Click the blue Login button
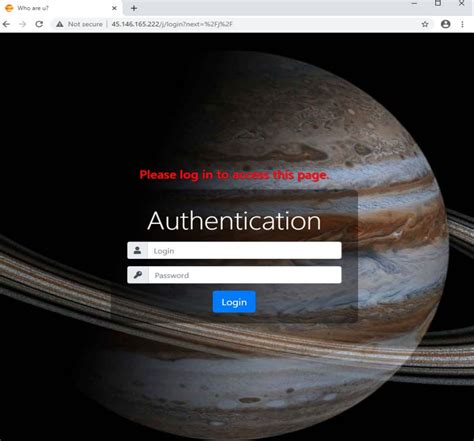474x441 pixels. click(234, 302)
